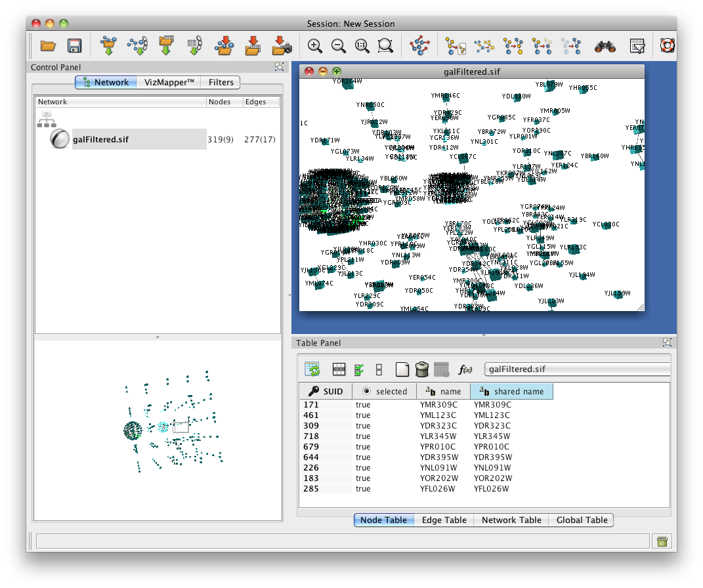Click the empty boxes unselect-all columns icon
The width and height of the screenshot is (703, 588).
pyautogui.click(x=379, y=369)
